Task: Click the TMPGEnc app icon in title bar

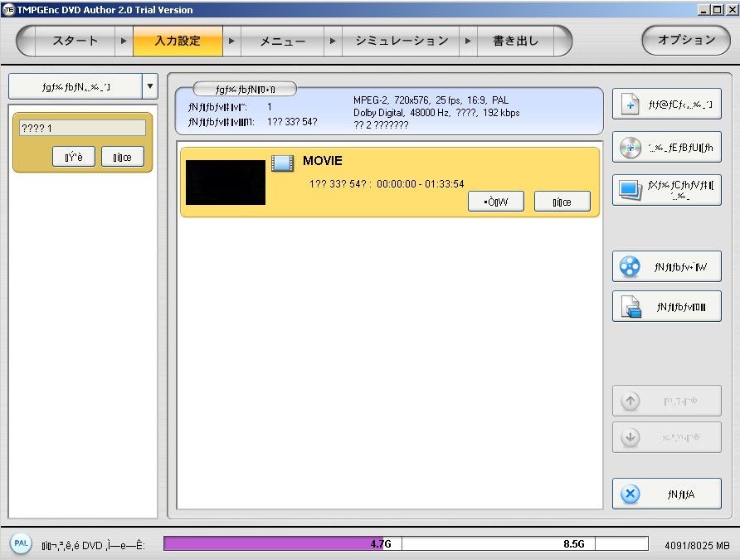Action: point(8,9)
